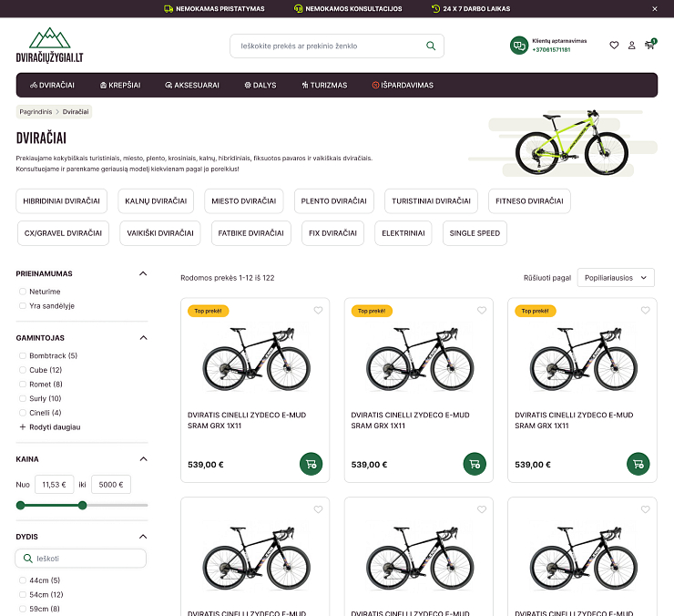Select the CX/Gravel dviračiai category

point(63,233)
